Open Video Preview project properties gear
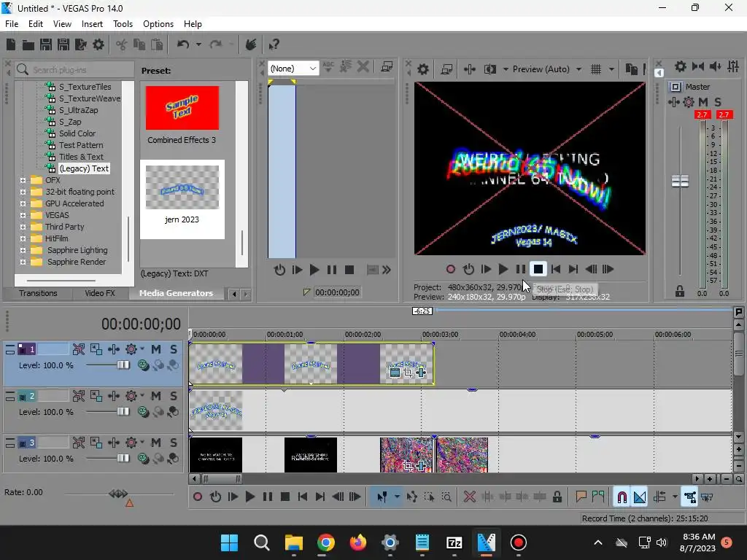 pyautogui.click(x=423, y=69)
